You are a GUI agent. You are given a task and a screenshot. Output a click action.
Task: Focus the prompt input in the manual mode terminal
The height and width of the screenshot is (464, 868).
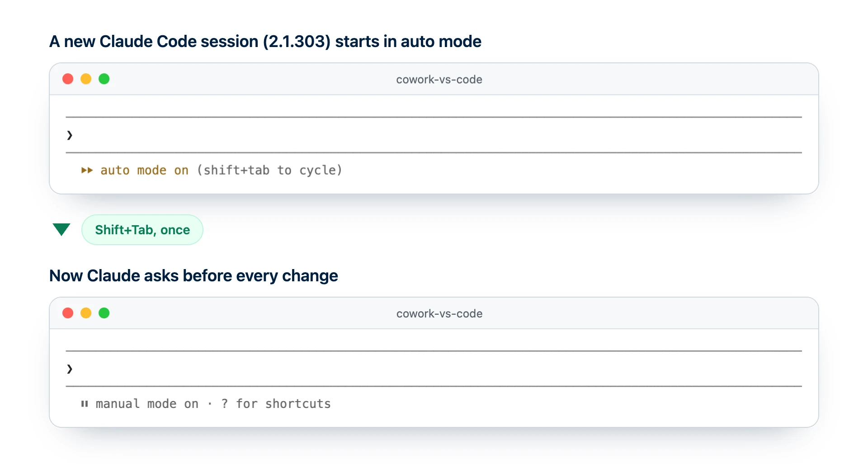coord(434,369)
